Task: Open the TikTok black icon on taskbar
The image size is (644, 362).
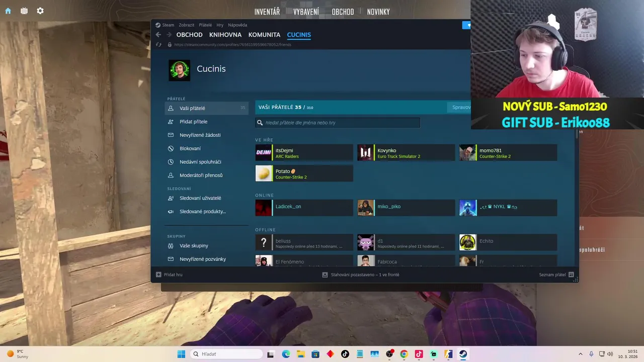Action: pos(345,354)
